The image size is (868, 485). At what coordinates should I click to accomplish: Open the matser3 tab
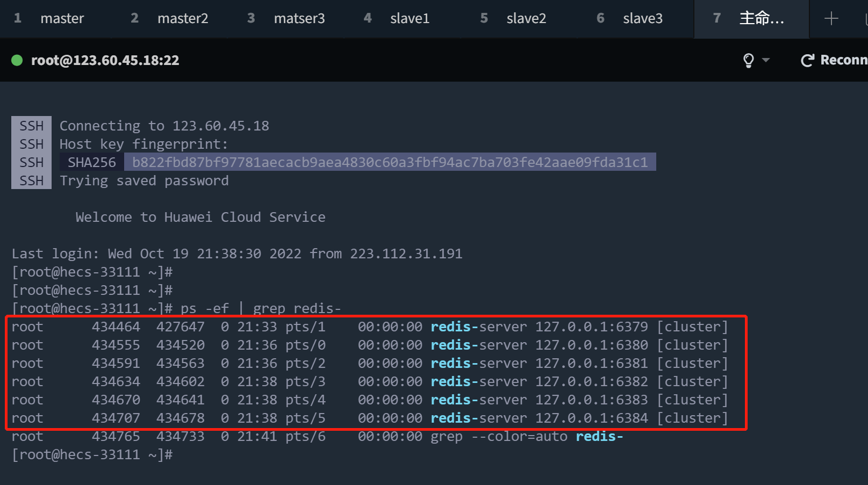tap(299, 19)
